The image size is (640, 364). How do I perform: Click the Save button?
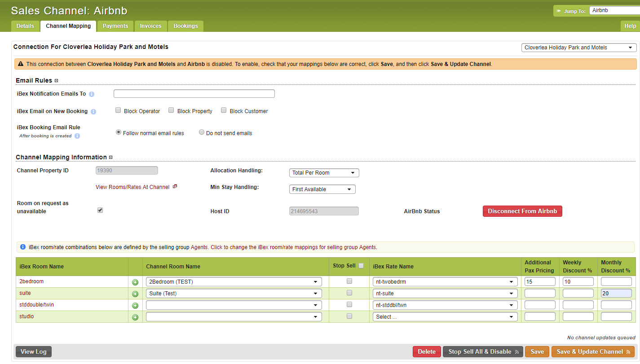tap(537, 352)
